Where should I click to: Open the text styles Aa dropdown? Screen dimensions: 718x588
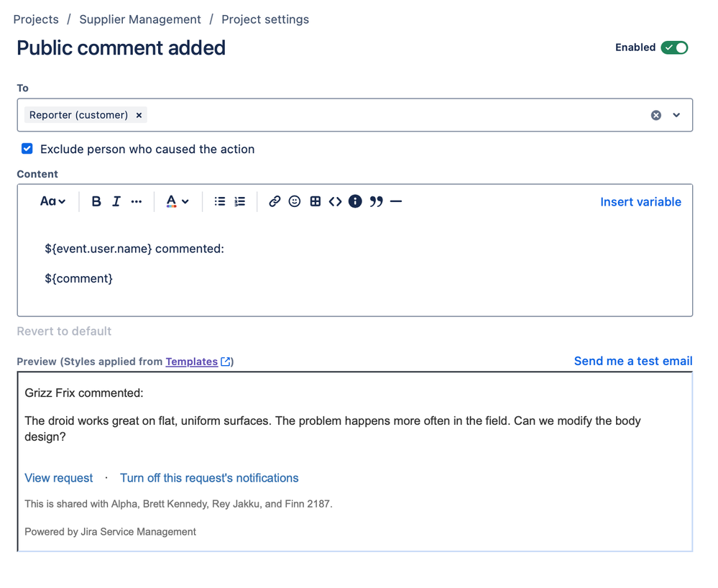(52, 201)
